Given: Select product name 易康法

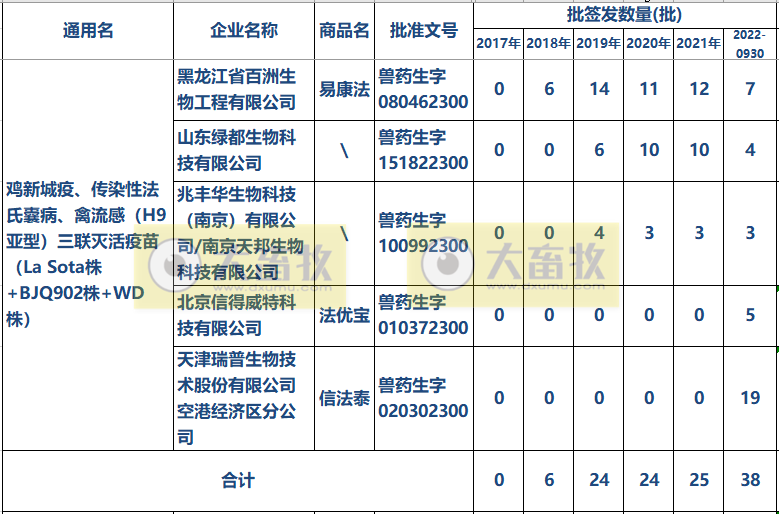Looking at the screenshot, I should tap(344, 90).
